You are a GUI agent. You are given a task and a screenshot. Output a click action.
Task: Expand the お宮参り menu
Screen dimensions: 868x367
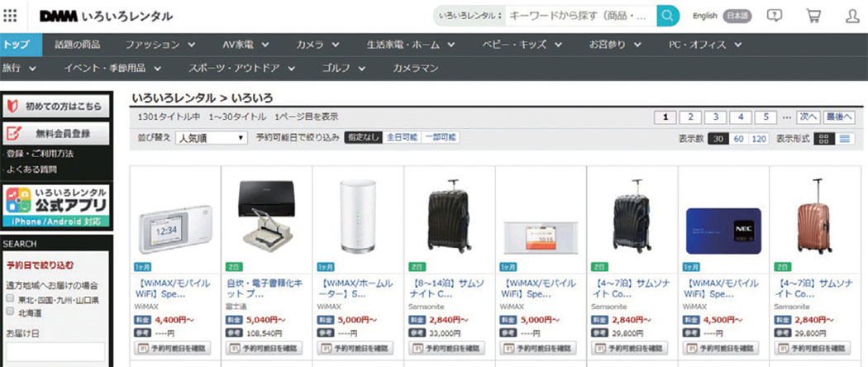coord(615,45)
